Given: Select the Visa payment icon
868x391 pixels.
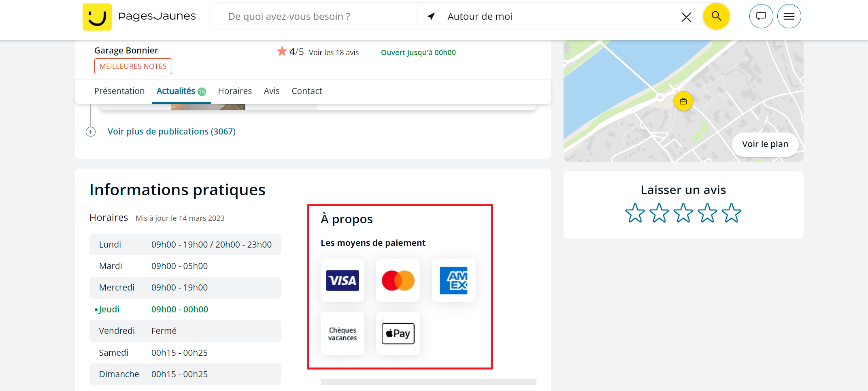Looking at the screenshot, I should (343, 280).
